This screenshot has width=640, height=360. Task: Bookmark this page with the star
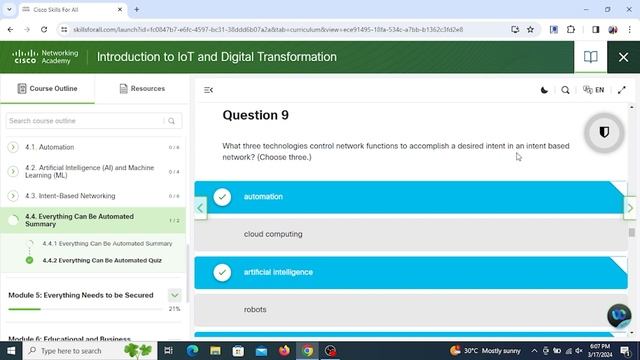pyautogui.click(x=530, y=29)
